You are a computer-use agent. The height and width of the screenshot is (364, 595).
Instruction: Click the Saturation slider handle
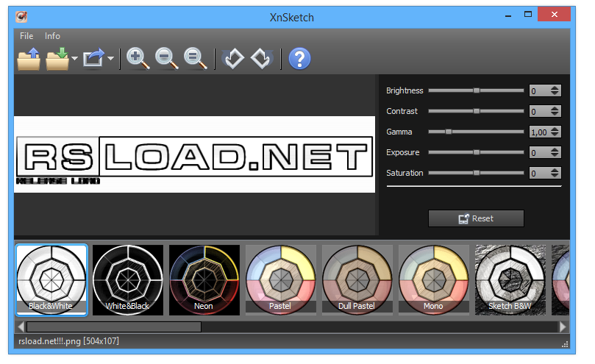pos(477,173)
